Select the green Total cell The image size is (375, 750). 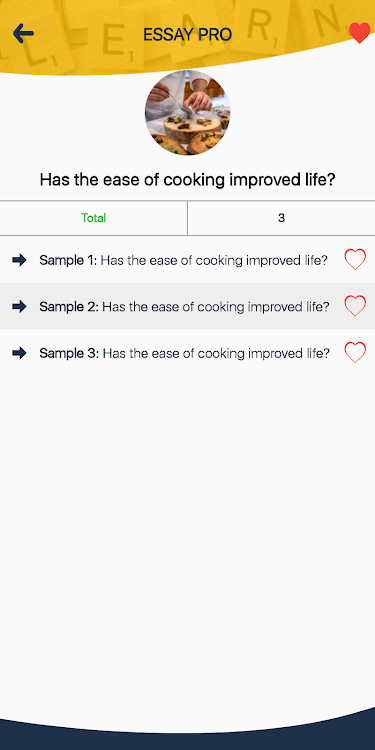point(94,218)
